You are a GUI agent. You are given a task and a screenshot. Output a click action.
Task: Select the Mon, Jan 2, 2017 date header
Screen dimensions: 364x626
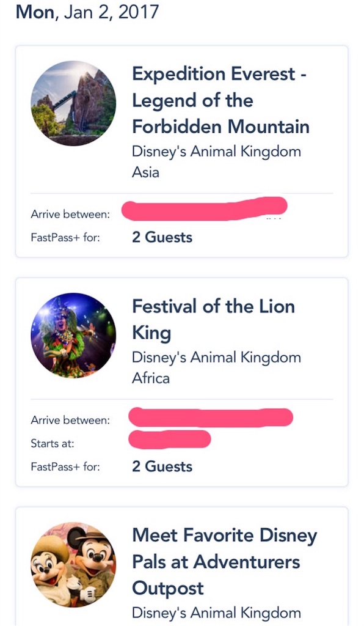coord(87,12)
